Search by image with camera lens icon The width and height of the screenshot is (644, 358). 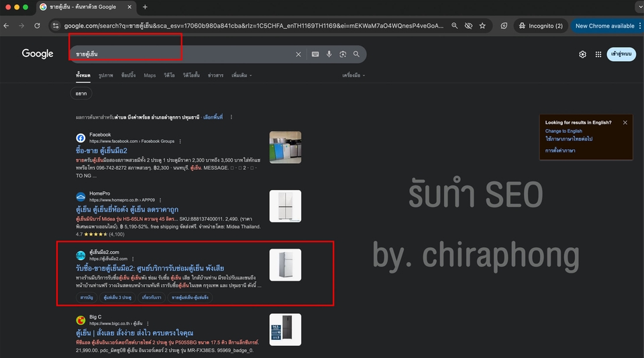(x=343, y=54)
